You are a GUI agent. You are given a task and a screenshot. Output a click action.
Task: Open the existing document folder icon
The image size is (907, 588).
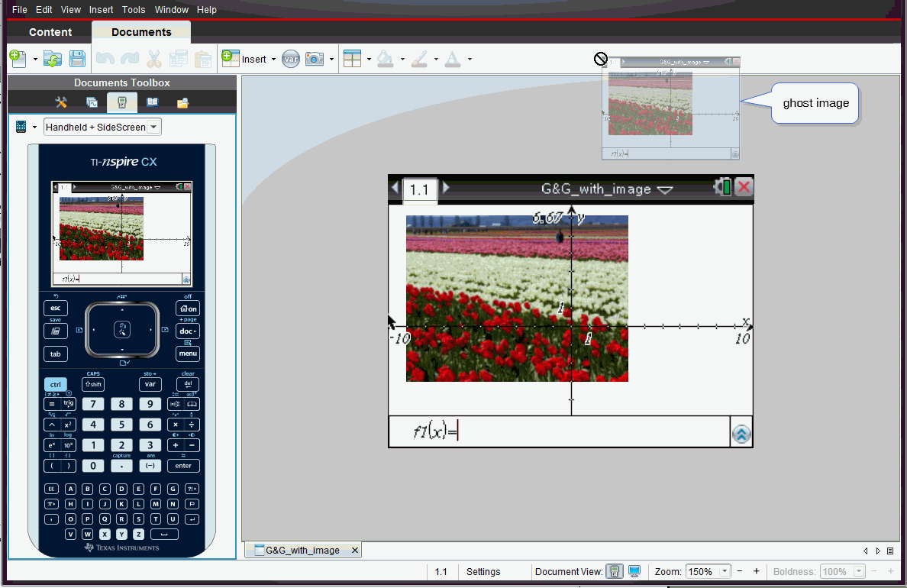coord(52,59)
